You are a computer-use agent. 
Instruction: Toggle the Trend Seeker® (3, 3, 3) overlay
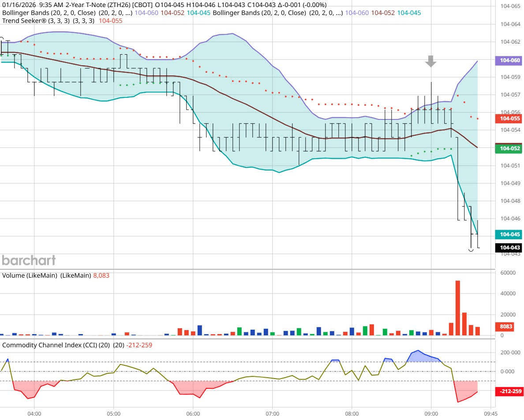click(x=35, y=21)
